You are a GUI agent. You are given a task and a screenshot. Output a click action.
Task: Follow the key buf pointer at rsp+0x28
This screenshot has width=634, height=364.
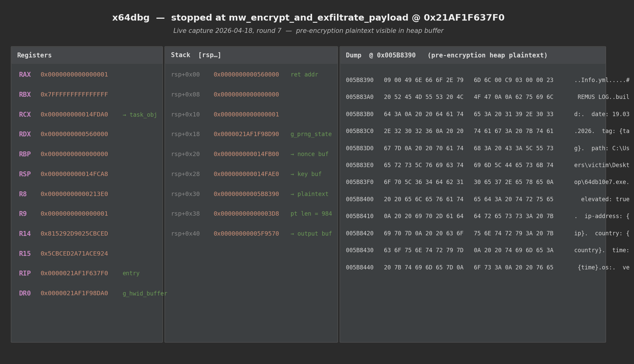click(306, 174)
